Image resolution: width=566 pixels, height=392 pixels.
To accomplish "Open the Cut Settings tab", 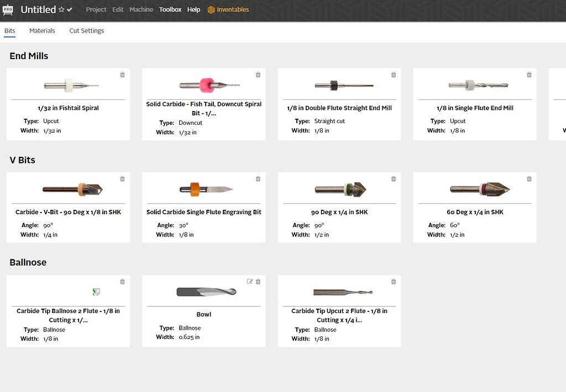I will [86, 31].
